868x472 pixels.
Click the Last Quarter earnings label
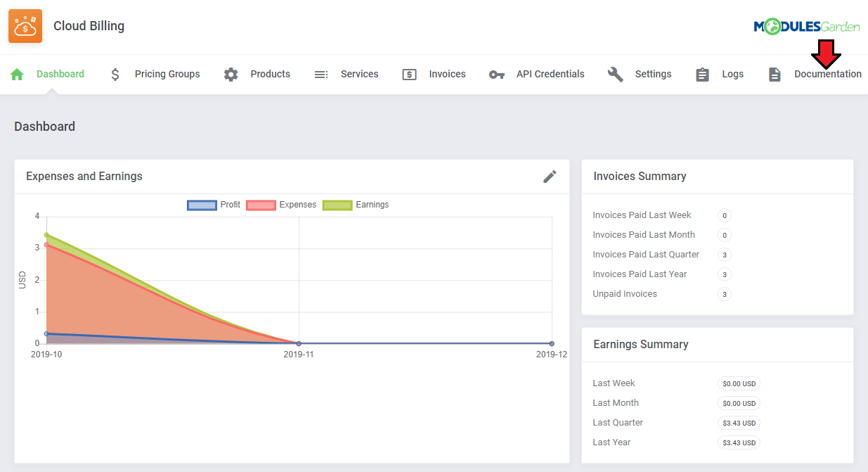(x=618, y=423)
